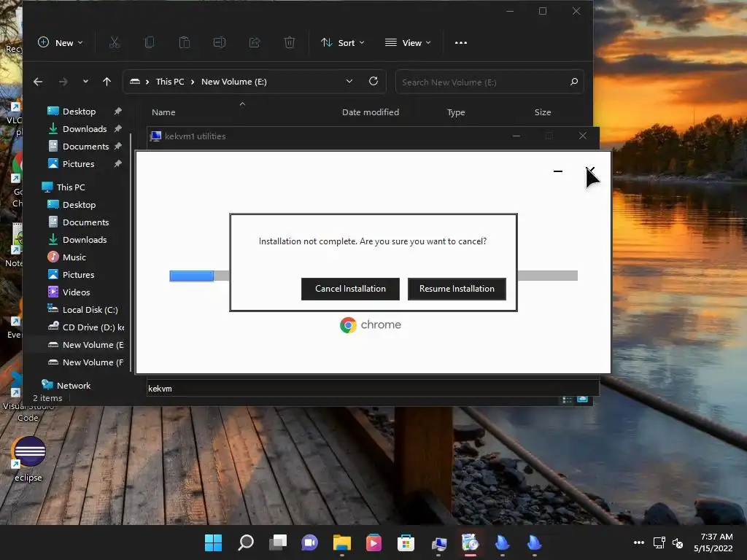Click the Paste clipboard icon
The height and width of the screenshot is (560, 747).
point(185,43)
